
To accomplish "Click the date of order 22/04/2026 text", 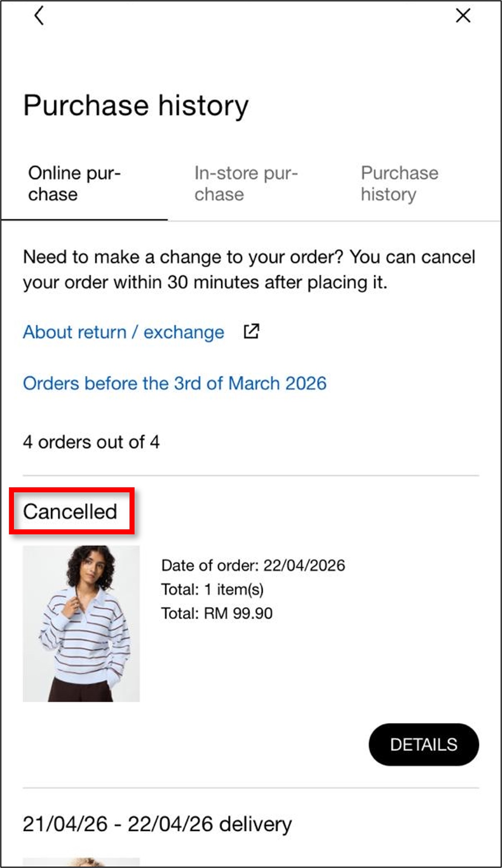I will (x=253, y=565).
